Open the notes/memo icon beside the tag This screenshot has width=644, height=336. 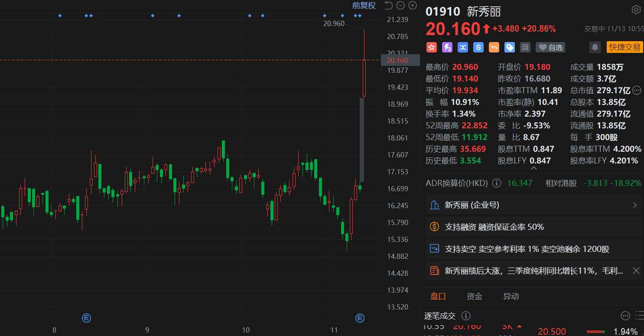coord(525,47)
